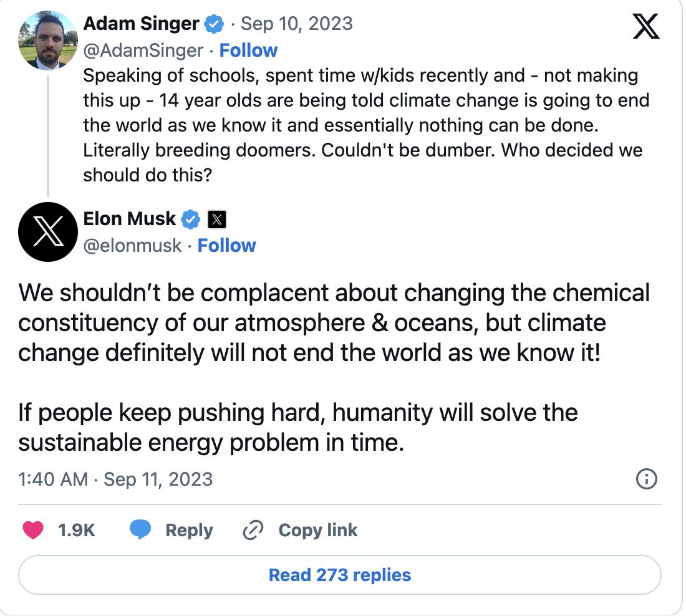Click Adam Singer's blue verified badge
The image size is (686, 616).
(214, 24)
